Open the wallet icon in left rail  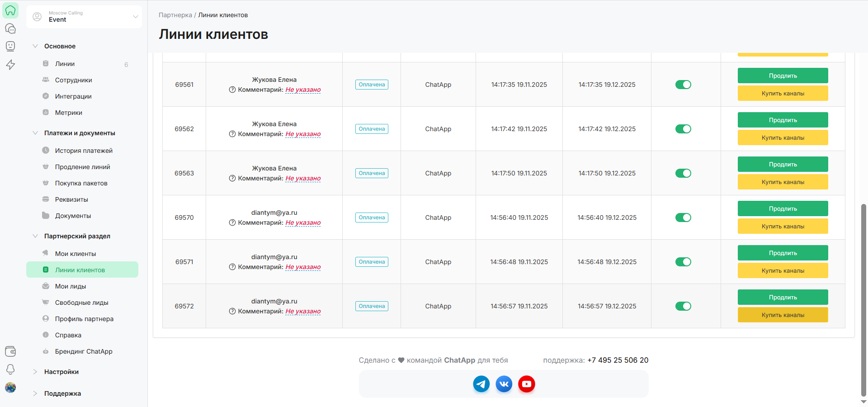(x=10, y=351)
